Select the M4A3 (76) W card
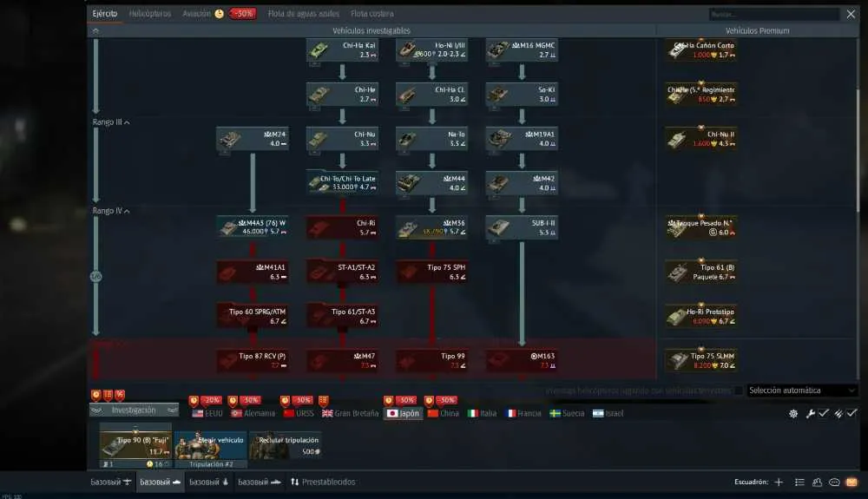 click(x=253, y=227)
